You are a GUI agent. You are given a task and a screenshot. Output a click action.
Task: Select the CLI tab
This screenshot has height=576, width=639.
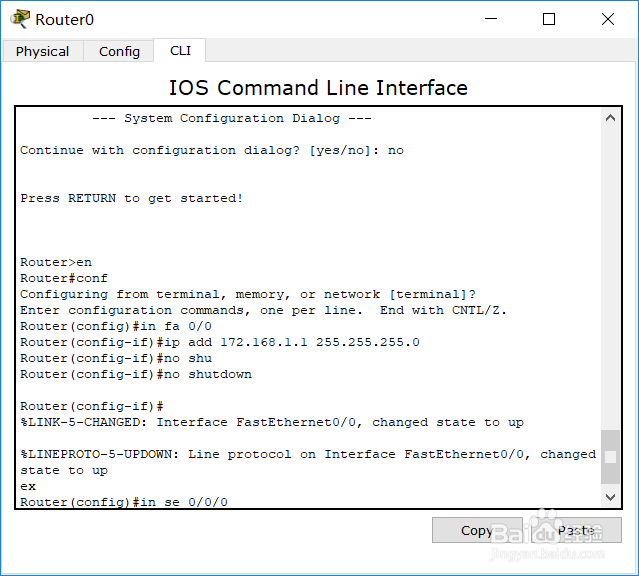pos(180,51)
